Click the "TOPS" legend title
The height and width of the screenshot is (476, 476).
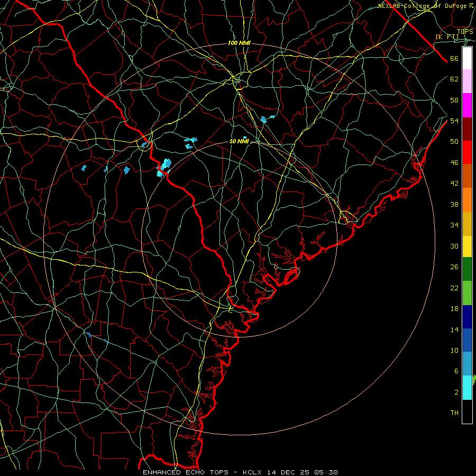click(465, 31)
